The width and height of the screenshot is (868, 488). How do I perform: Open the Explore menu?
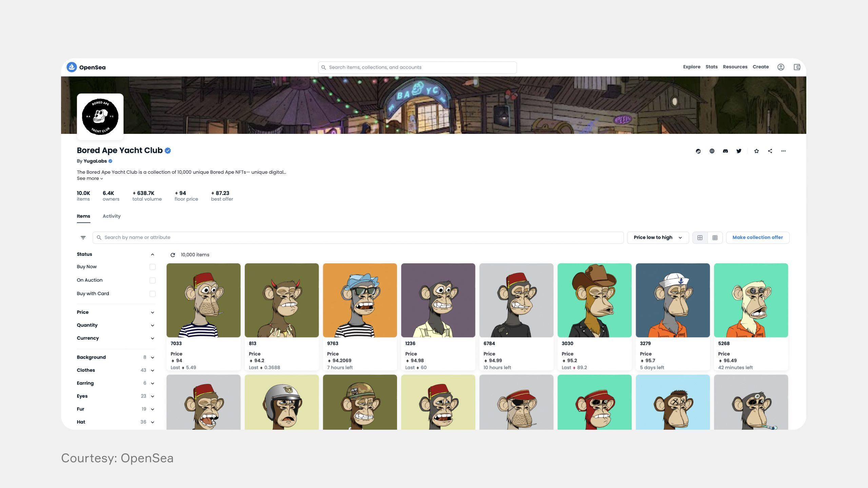[x=691, y=67]
